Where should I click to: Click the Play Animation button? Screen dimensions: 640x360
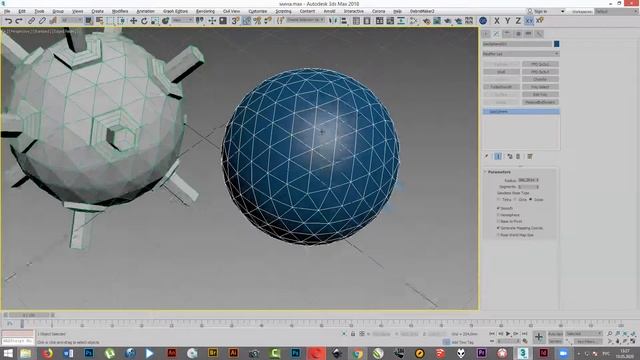508,334
